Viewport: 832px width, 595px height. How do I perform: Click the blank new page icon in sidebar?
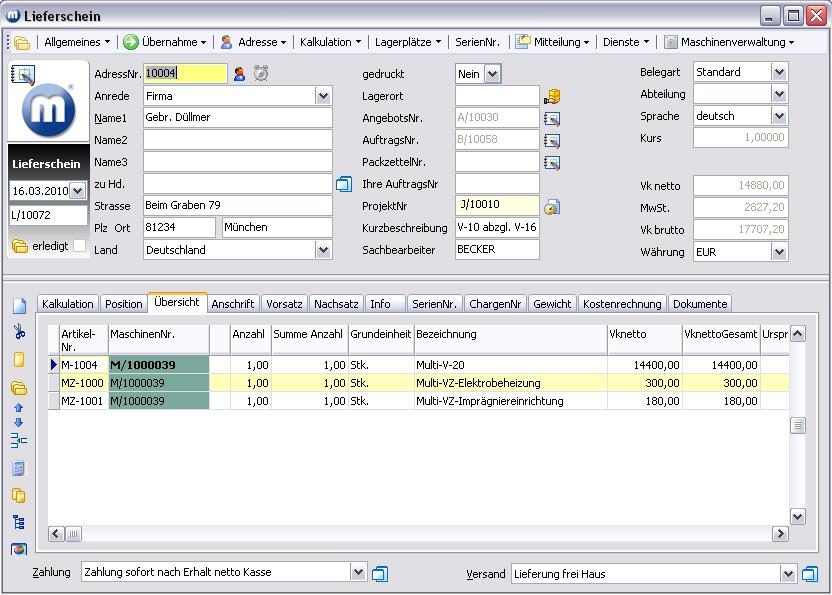click(x=19, y=306)
